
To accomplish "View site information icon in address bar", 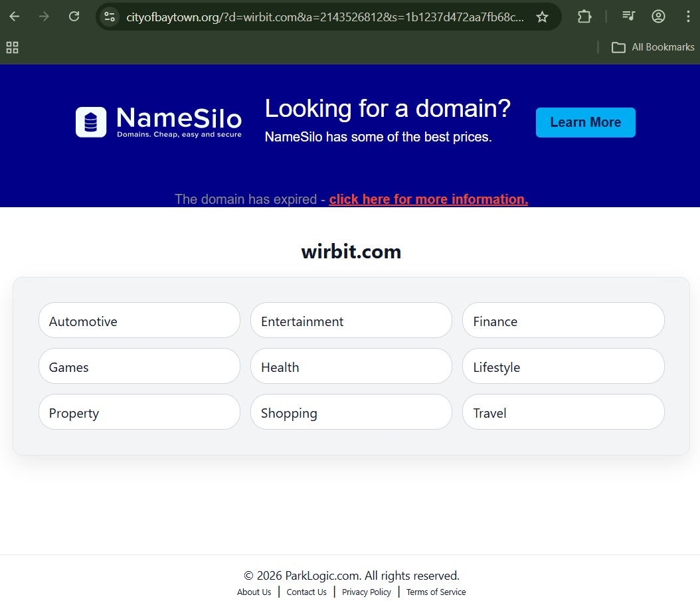I will (x=108, y=17).
